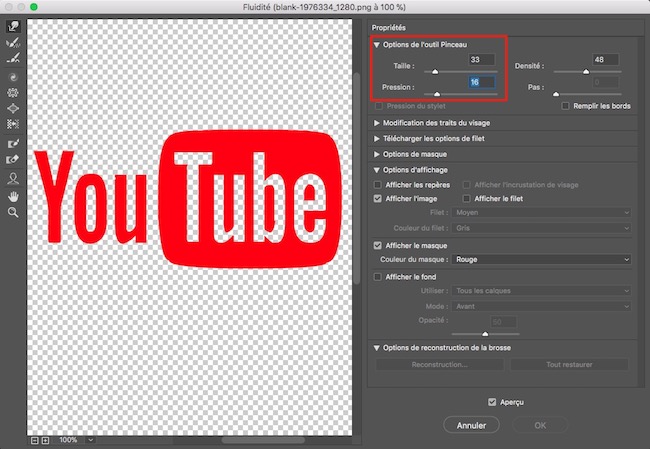Viewport: 650px width, 449px height.
Task: Click the zoom in plus button
Action: (45, 440)
